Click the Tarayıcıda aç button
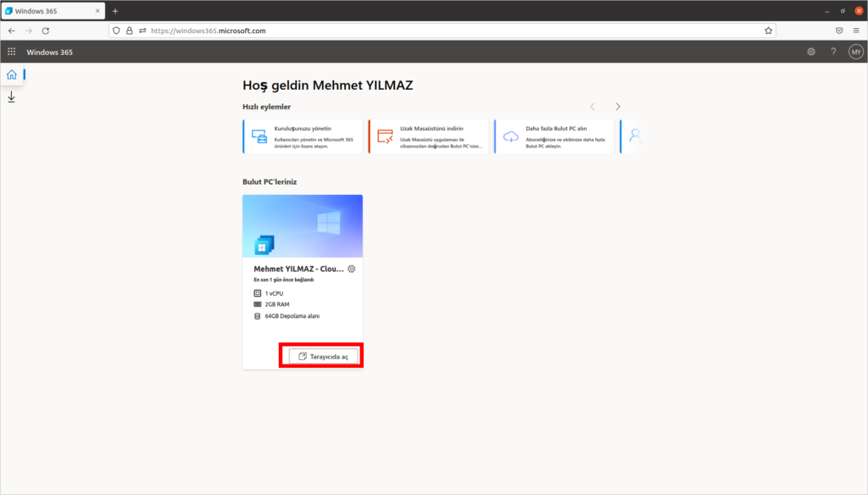The height and width of the screenshot is (495, 868). coord(323,357)
